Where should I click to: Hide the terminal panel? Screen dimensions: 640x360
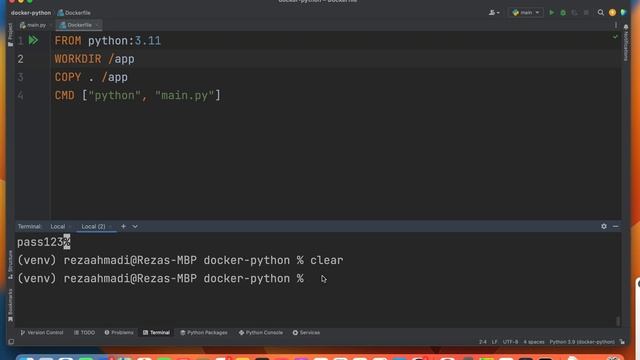(616, 226)
